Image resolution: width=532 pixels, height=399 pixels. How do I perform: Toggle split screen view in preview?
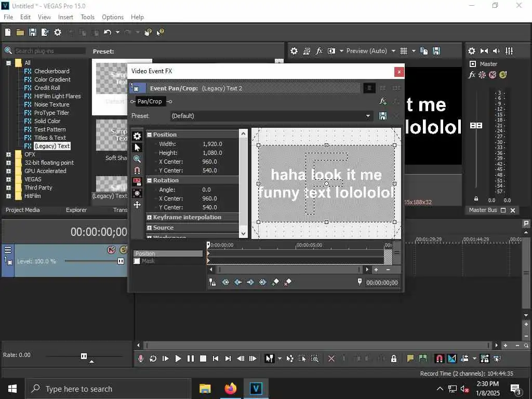[x=331, y=51]
